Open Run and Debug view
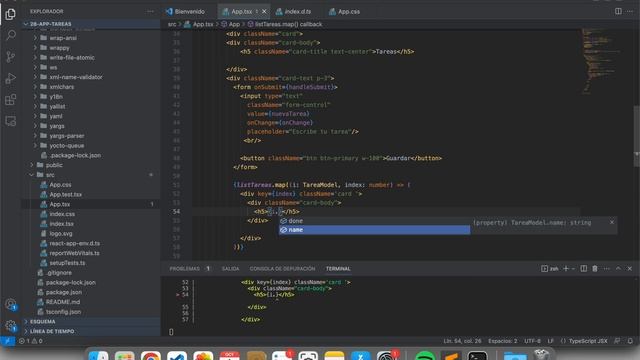The image size is (640, 360). point(11,78)
